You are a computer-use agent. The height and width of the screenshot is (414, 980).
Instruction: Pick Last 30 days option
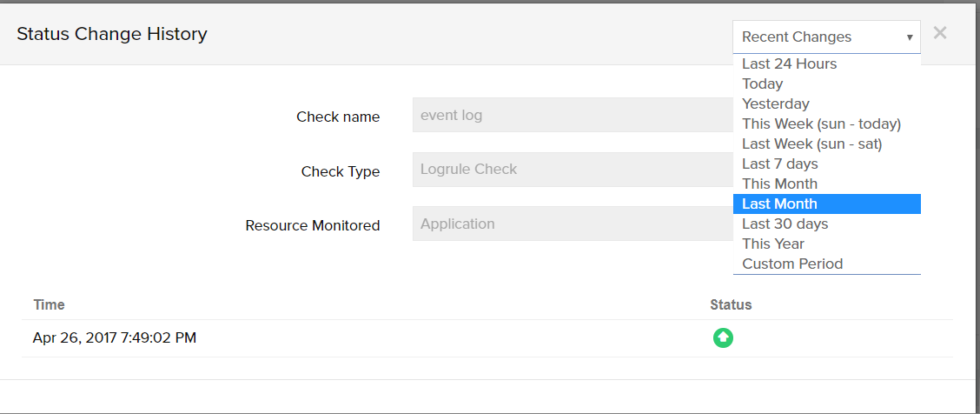[x=785, y=224]
